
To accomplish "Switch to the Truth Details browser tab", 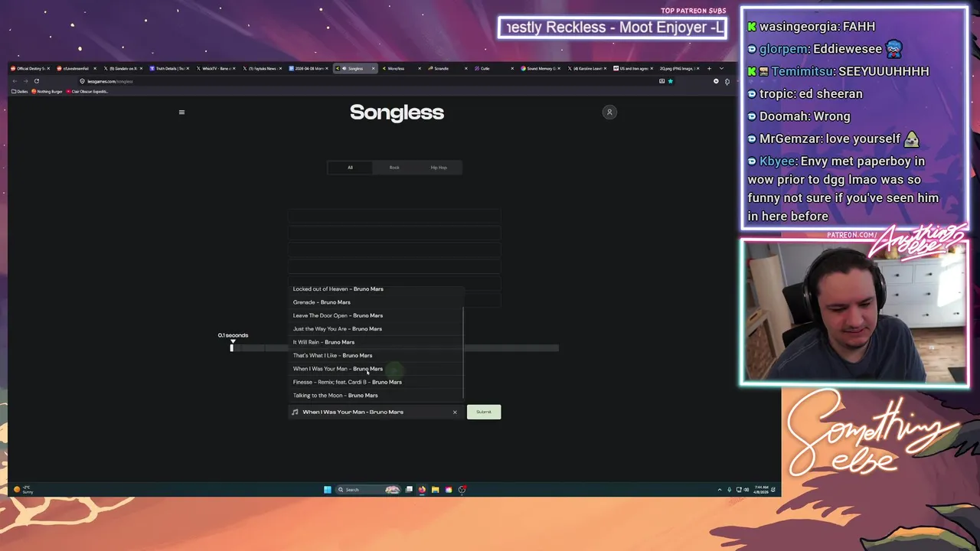I will coord(169,68).
